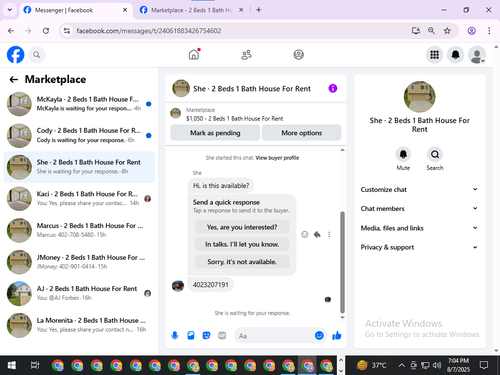Send quick reply In talks. I'll let you know.
Screen dimensions: 500x375
(242, 244)
